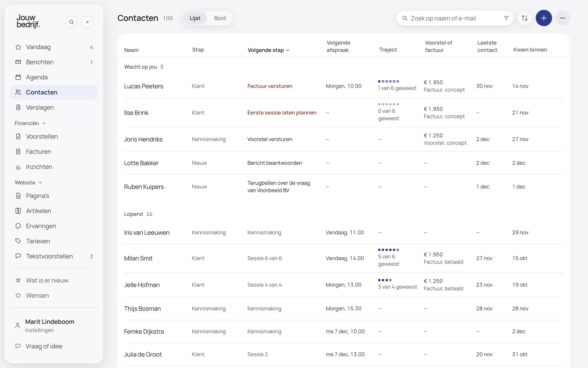Click the filter icon in search field
The height and width of the screenshot is (368, 588).
point(506,18)
